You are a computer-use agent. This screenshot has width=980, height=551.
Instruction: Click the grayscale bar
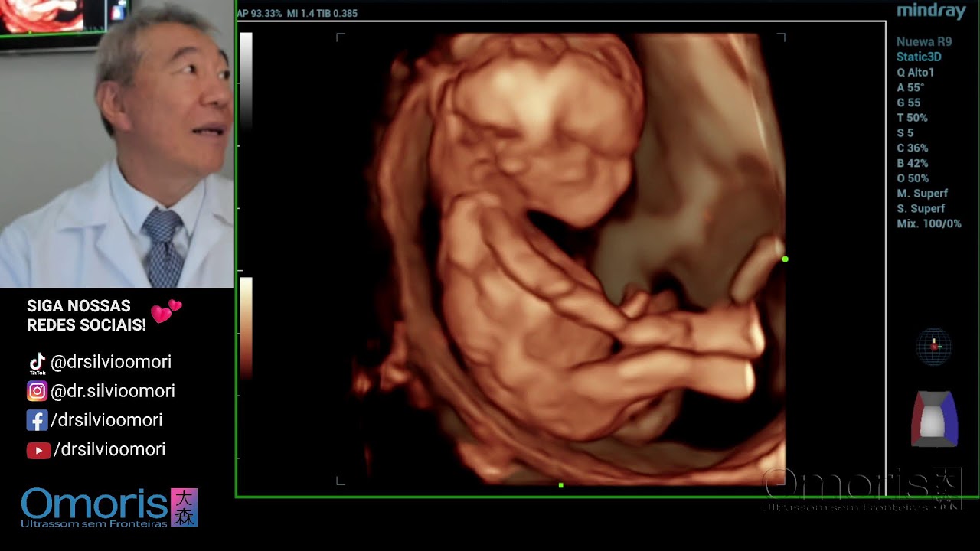point(246,80)
